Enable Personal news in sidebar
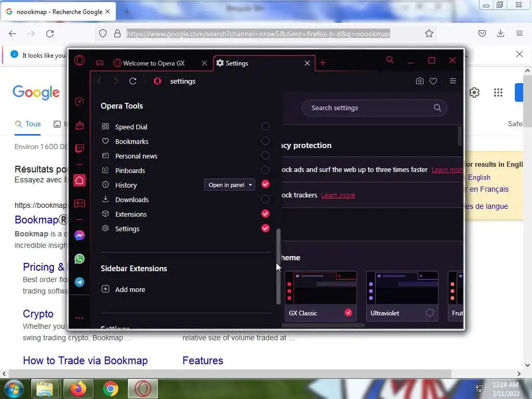 click(265, 155)
